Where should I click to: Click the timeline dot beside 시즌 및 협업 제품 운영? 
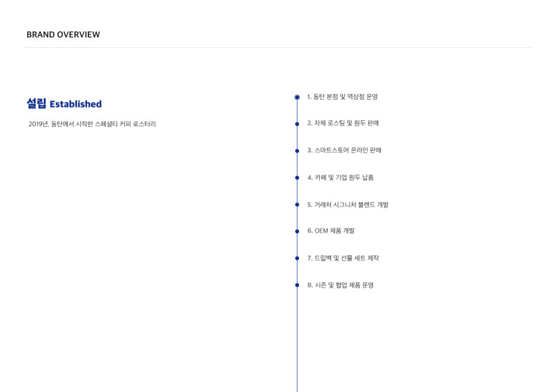coord(297,285)
